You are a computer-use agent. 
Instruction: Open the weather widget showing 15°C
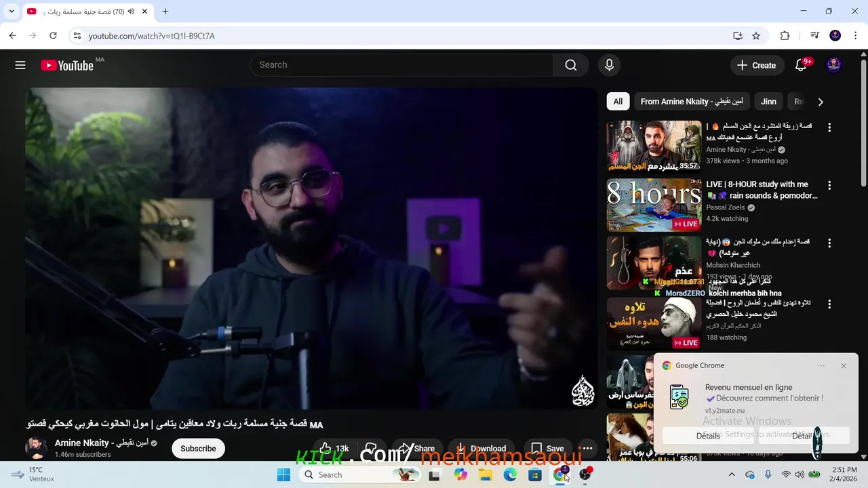tap(33, 474)
